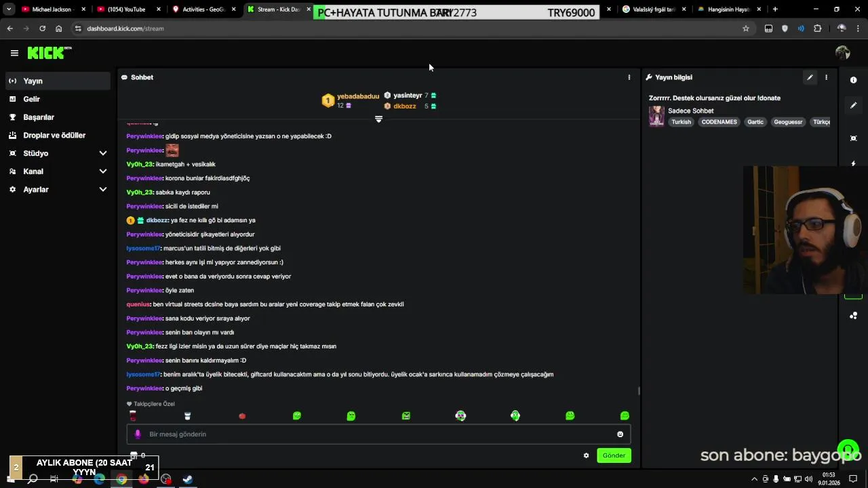868x488 pixels.
Task: Open chat settings gear near Gönder
Action: pos(586,455)
